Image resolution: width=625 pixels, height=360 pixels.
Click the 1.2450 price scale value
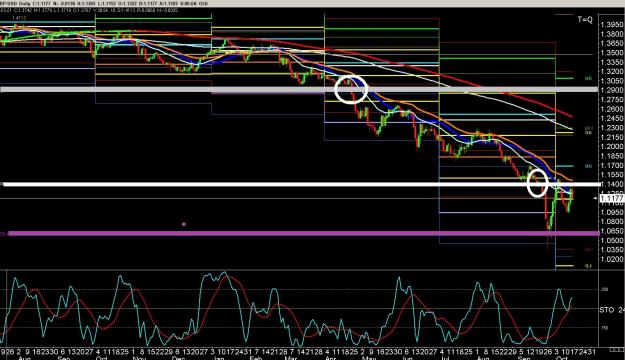coord(612,118)
